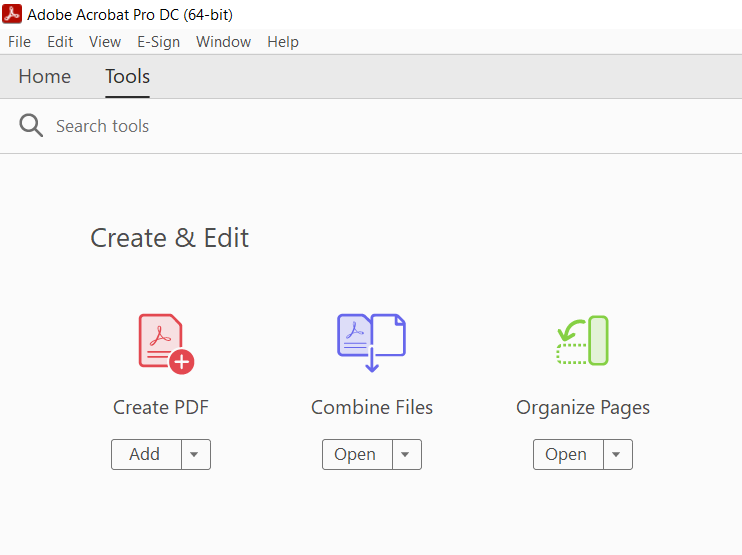Click the Combine Files label

point(372,407)
